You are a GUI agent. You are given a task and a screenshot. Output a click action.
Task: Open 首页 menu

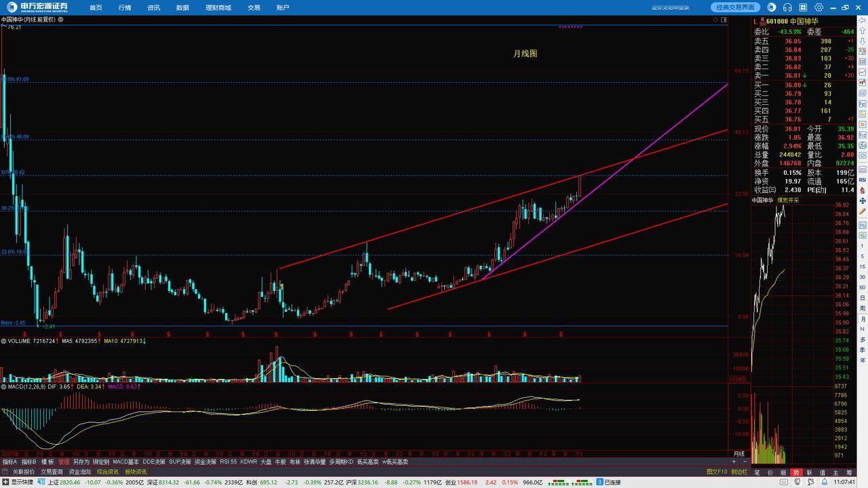[96, 7]
